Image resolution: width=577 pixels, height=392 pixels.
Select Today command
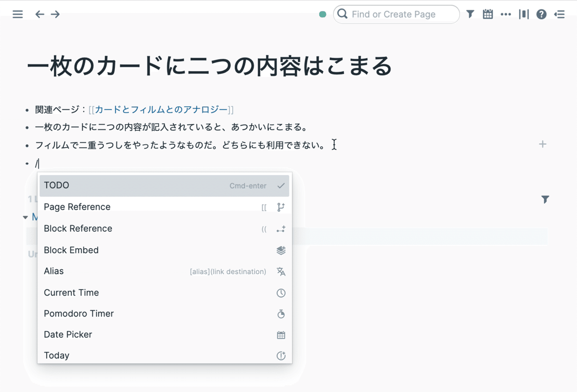(164, 355)
